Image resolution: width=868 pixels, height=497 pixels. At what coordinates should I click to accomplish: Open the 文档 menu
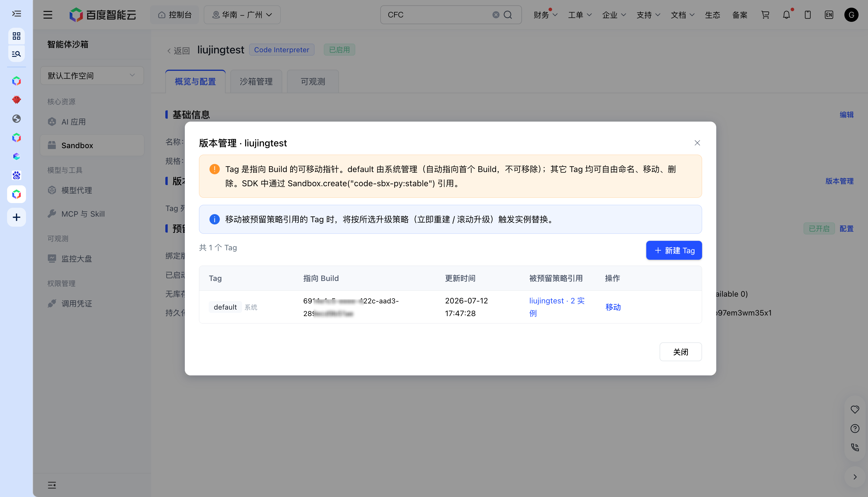(682, 15)
